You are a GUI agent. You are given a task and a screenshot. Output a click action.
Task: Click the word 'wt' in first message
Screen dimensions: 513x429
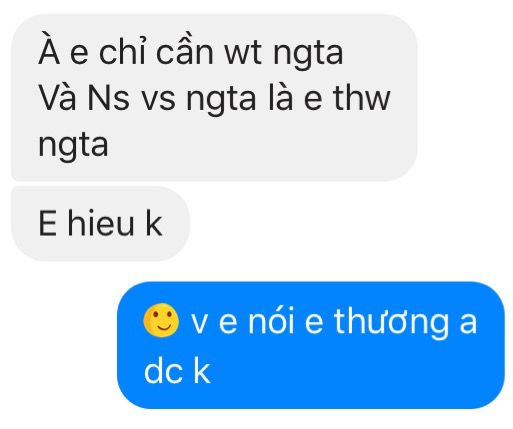(x=243, y=53)
